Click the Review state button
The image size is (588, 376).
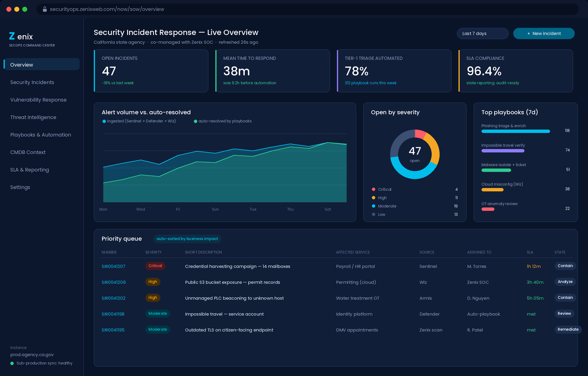coord(564,314)
